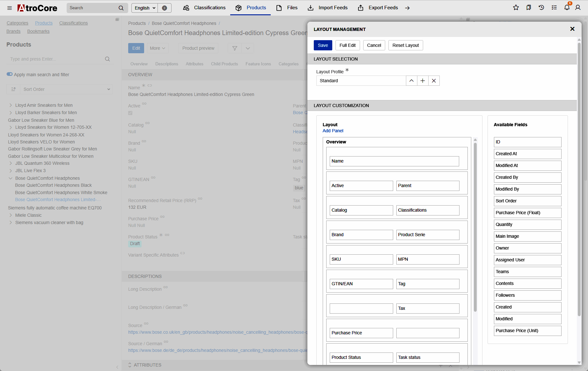Image resolution: width=588 pixels, height=371 pixels.
Task: Open the Sort Order dropdown
Action: pos(66,89)
